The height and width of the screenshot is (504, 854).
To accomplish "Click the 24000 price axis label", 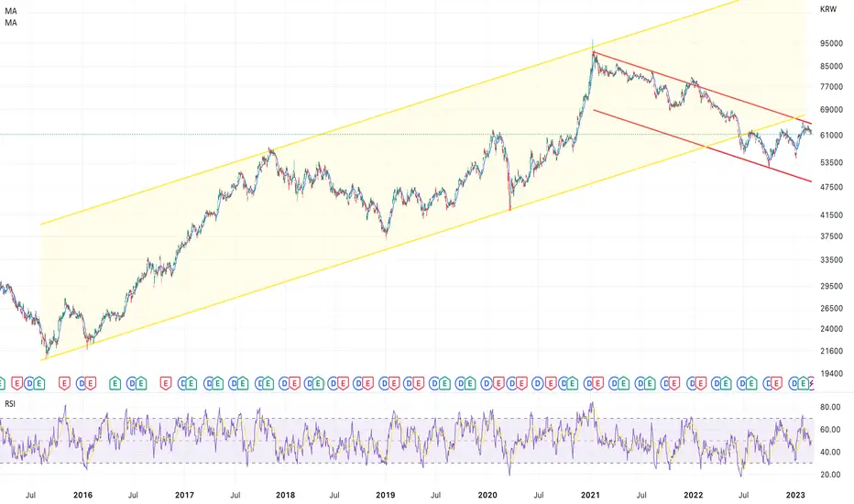I will [832, 329].
